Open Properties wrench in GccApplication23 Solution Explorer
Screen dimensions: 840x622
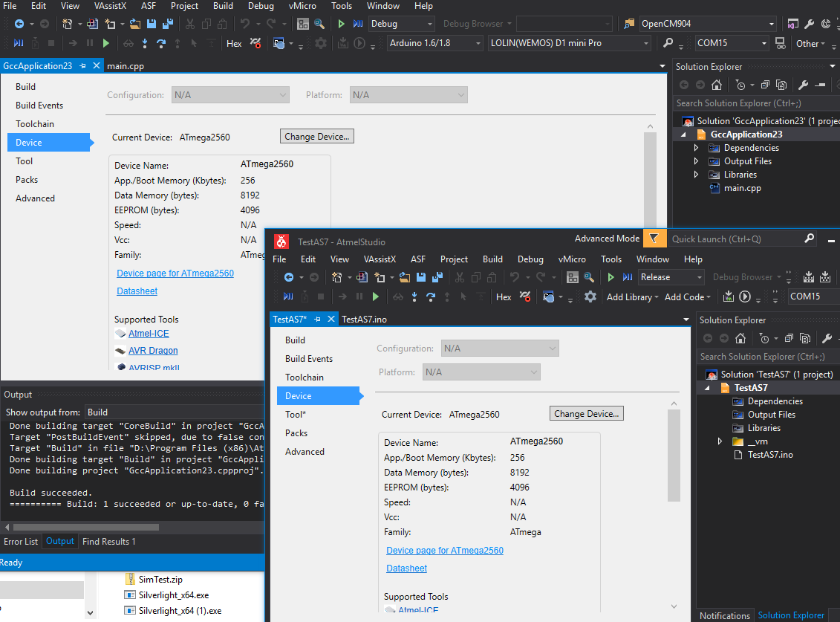(803, 85)
